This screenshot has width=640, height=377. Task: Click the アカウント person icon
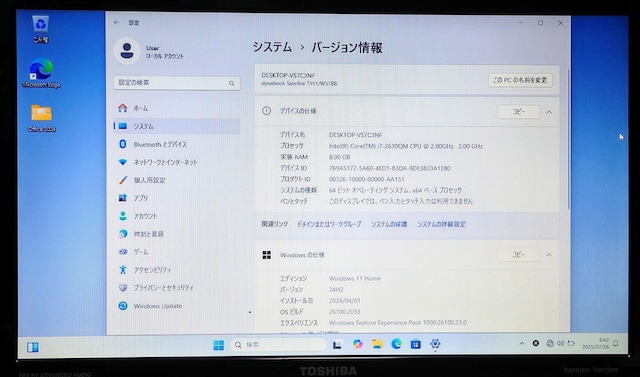(x=123, y=216)
